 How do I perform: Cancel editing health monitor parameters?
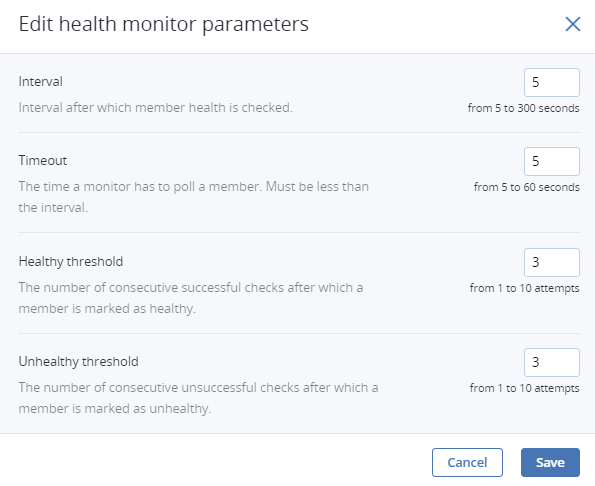467,462
